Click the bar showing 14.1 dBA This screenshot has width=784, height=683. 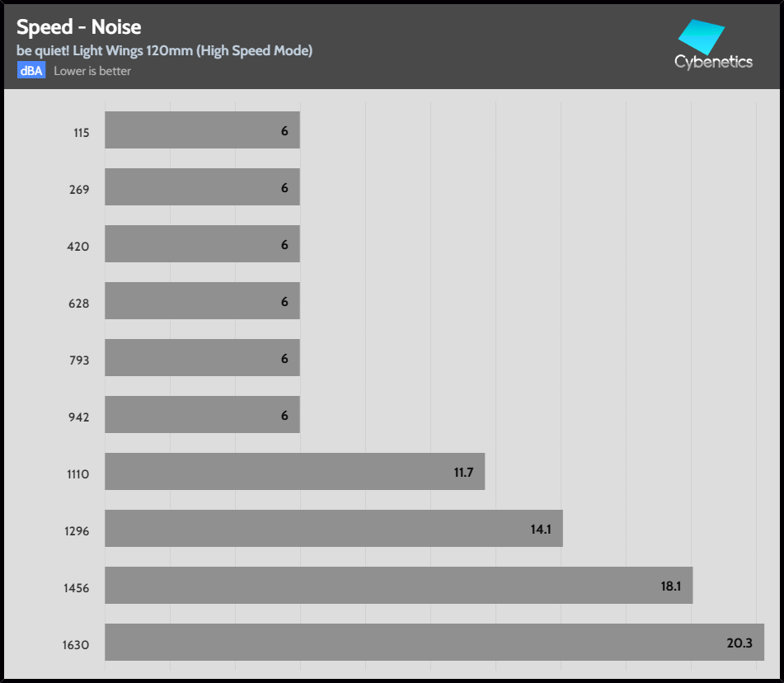(333, 528)
